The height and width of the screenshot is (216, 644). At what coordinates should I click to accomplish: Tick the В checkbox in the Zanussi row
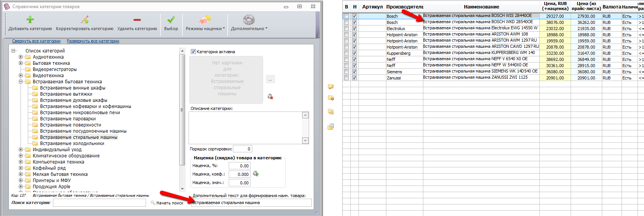(347, 78)
